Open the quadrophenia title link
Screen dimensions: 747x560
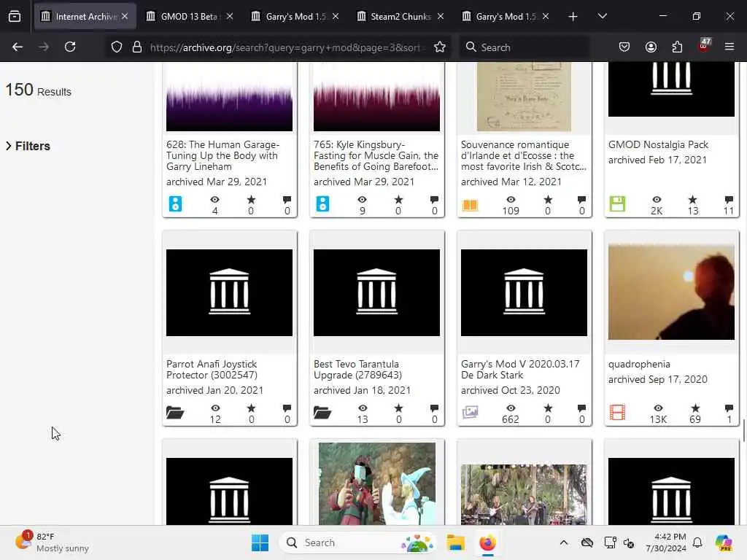pyautogui.click(x=639, y=365)
